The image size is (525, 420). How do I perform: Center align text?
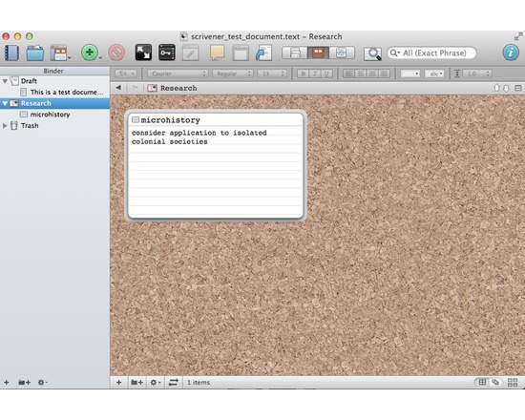[x=360, y=73]
